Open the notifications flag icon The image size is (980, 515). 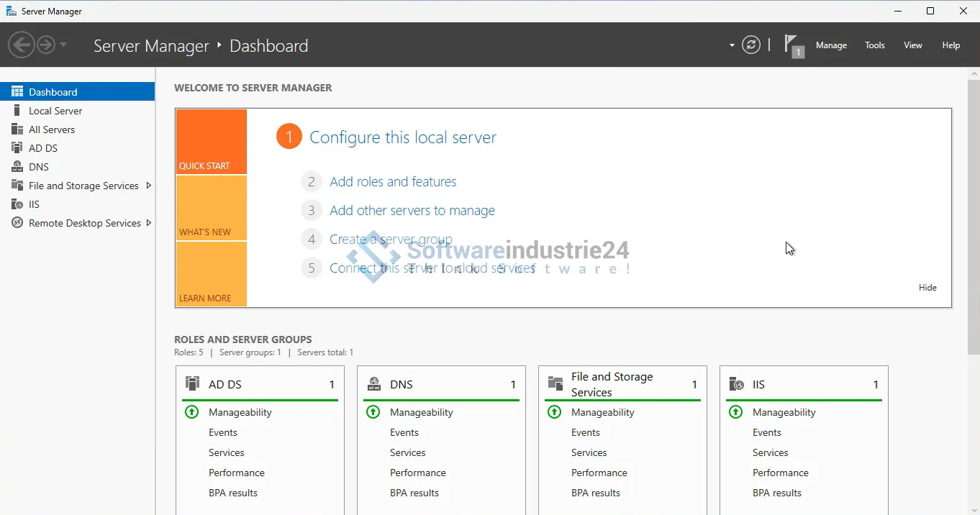click(792, 45)
